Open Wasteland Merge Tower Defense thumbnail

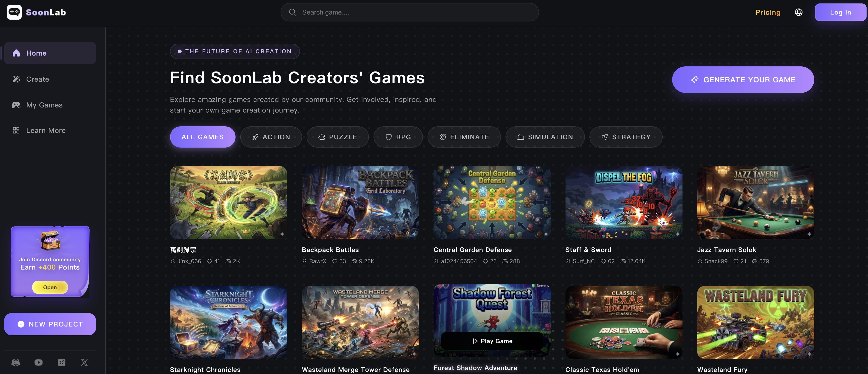tap(360, 323)
